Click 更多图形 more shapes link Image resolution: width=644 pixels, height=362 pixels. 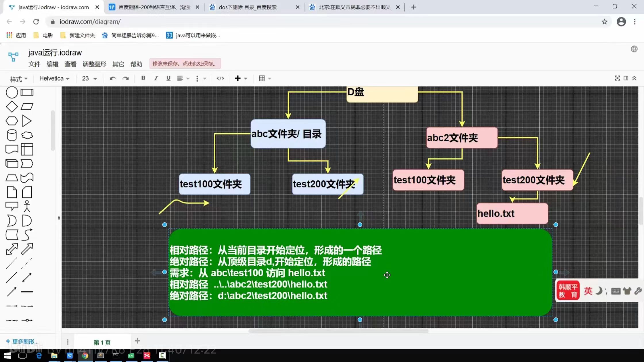tap(22, 341)
